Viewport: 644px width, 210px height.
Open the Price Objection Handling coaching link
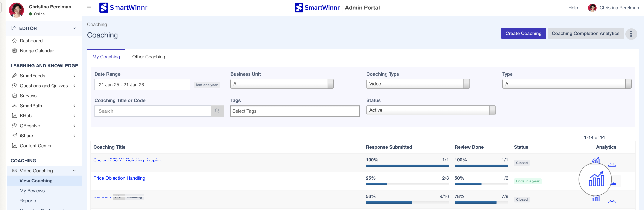click(x=119, y=178)
